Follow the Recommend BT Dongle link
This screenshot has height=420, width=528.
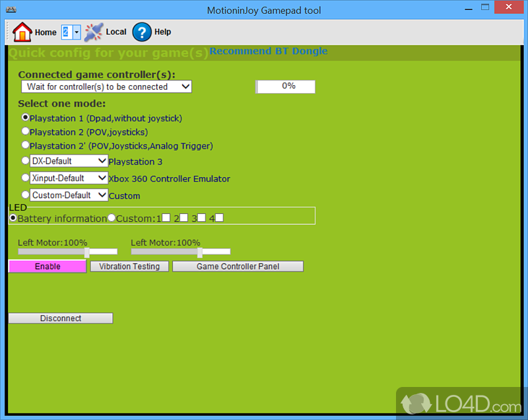point(269,51)
